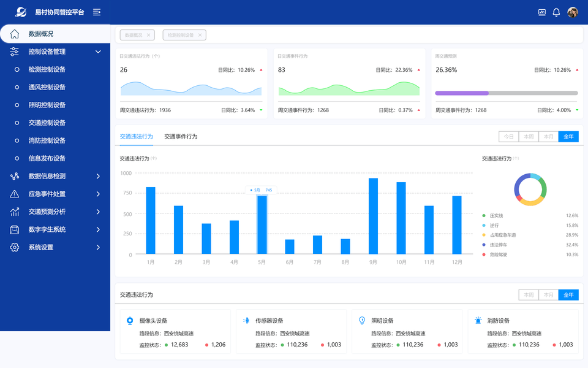Expand the 系统设置 menu chevron
Screen dimensions: 588x368
(x=98, y=247)
